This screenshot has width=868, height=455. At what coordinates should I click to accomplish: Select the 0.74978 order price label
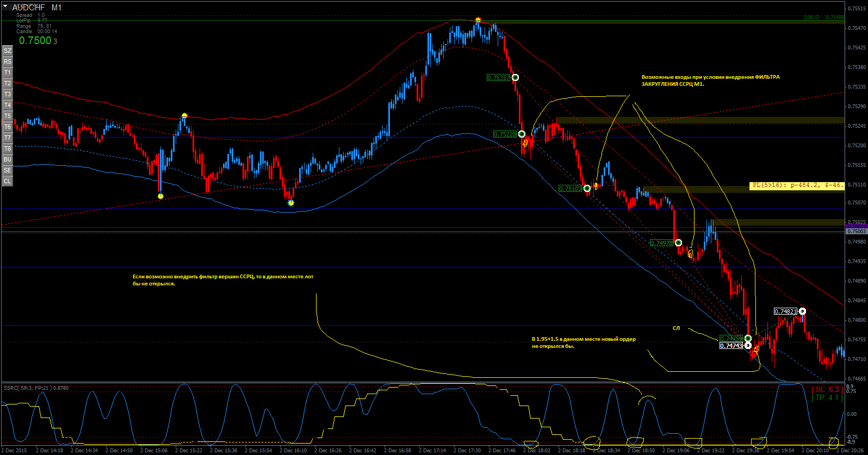(x=662, y=243)
